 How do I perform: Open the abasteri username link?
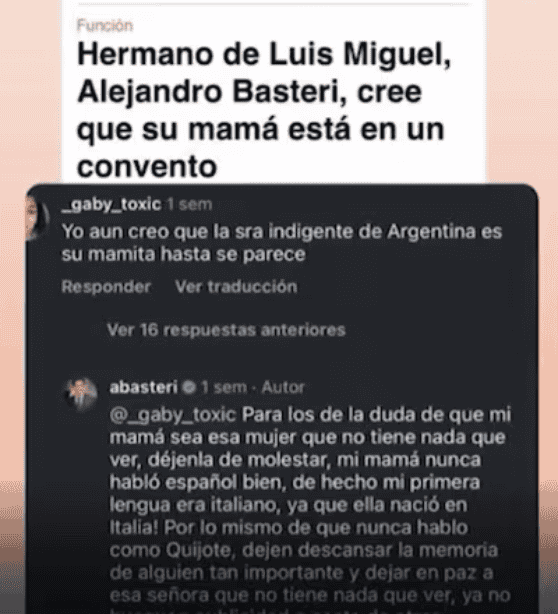(143, 388)
